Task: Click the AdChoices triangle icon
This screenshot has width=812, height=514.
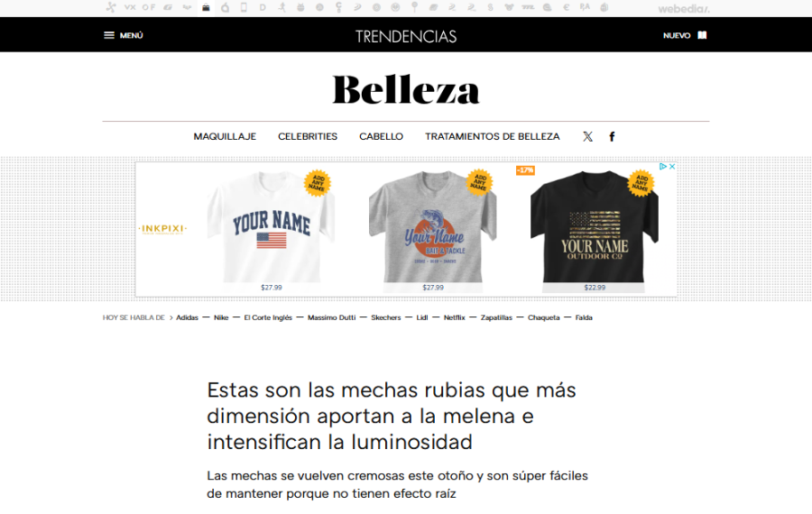Action: coord(662,167)
